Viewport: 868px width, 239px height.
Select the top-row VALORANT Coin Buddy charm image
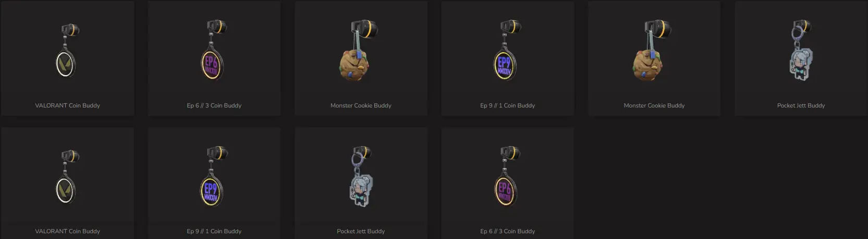pyautogui.click(x=68, y=50)
